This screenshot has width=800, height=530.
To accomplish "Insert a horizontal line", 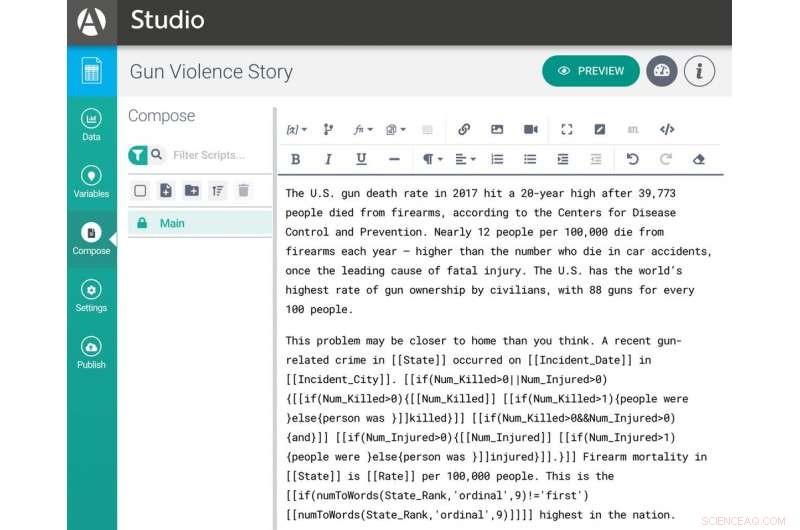I will coord(394,159).
